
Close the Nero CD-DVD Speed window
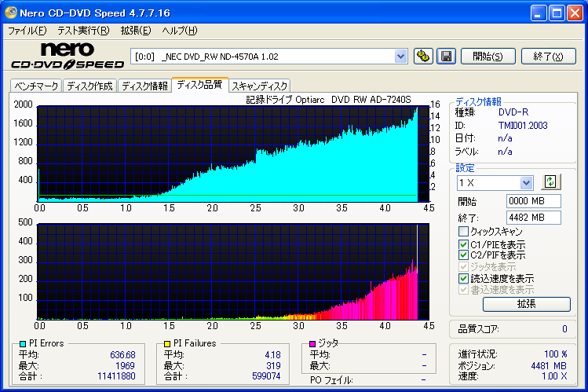[575, 13]
